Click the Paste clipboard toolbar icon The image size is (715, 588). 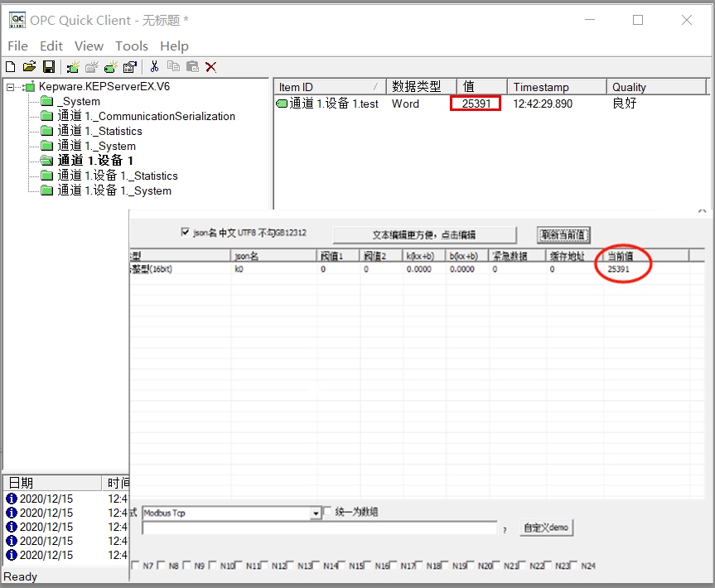[x=192, y=67]
